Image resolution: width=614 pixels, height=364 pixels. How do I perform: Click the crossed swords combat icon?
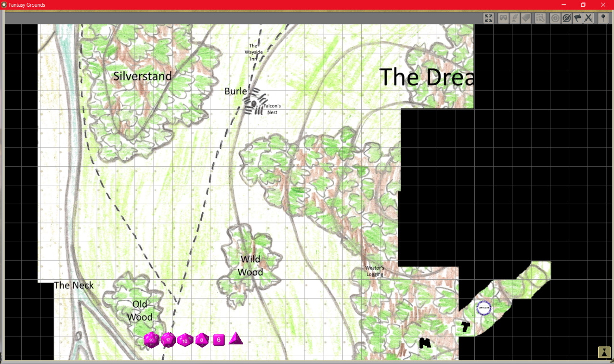(588, 18)
